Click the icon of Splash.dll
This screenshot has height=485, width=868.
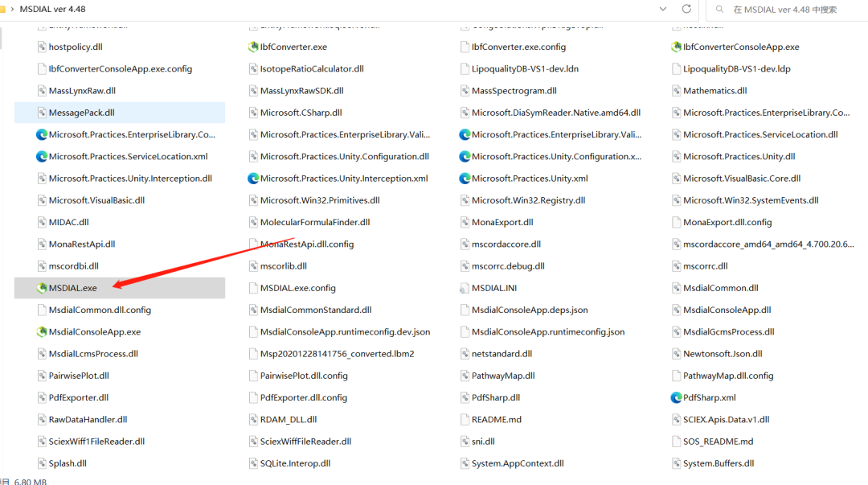pos(42,463)
